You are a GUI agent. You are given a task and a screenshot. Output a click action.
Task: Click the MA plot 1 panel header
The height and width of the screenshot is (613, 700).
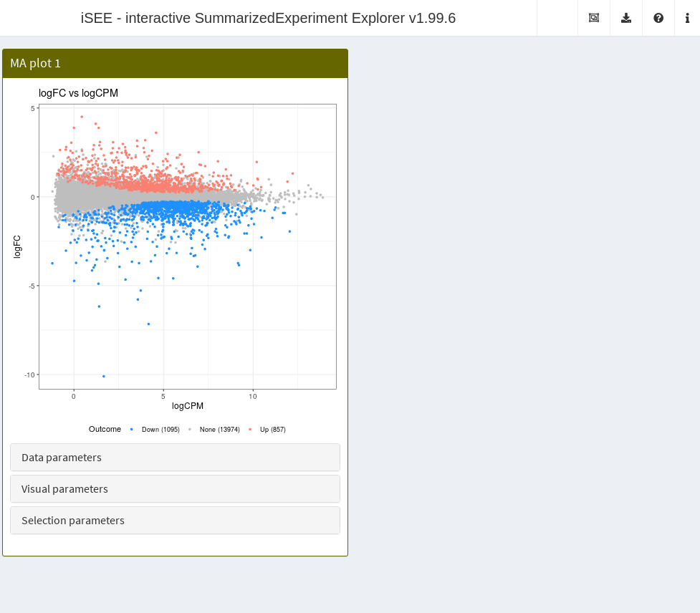pos(175,64)
